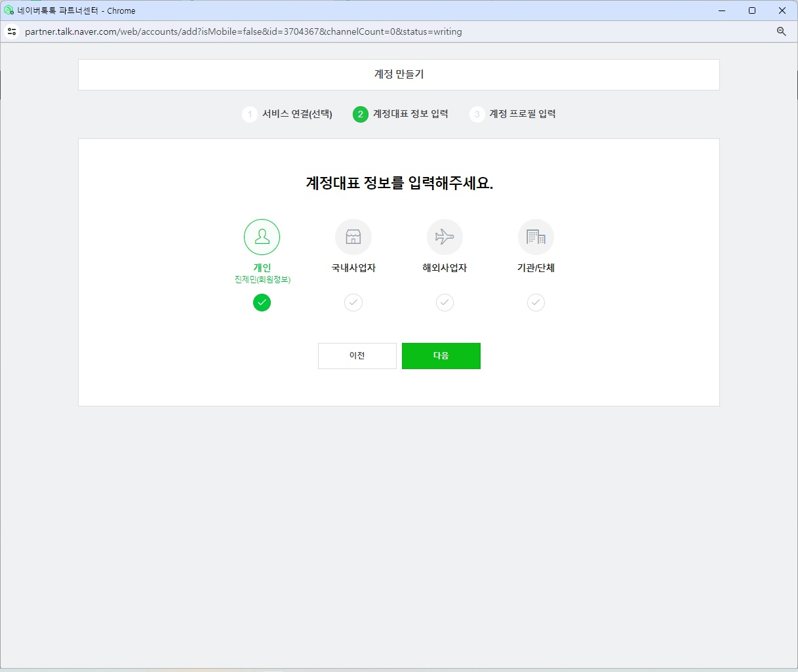The height and width of the screenshot is (672, 798).
Task: Enable the checkmark under 해외사업자
Action: (x=444, y=302)
